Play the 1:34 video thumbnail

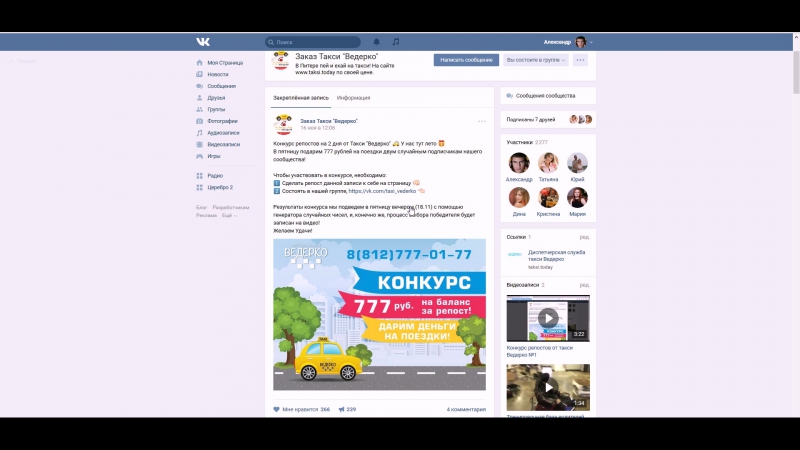(x=548, y=387)
